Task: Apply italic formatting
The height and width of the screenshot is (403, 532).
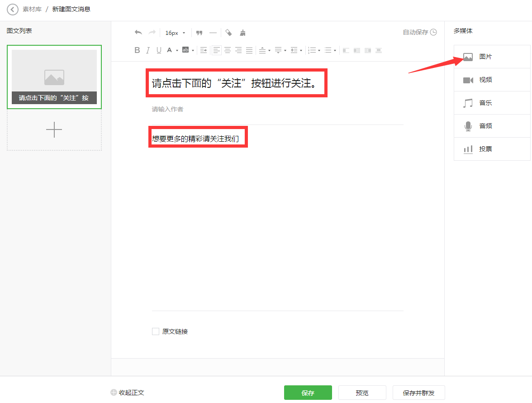Action: tap(148, 50)
